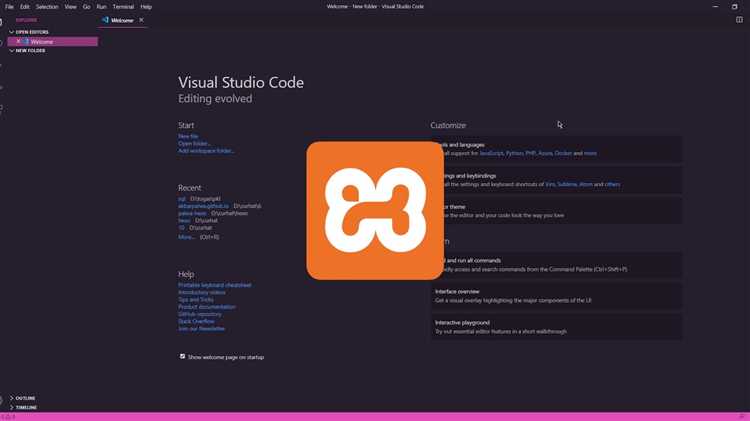Select the Welcome entry under Open Editors

pyautogui.click(x=53, y=42)
